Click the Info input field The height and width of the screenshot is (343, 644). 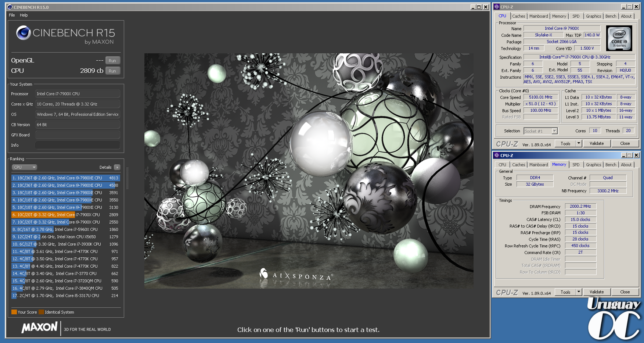pyautogui.click(x=78, y=145)
